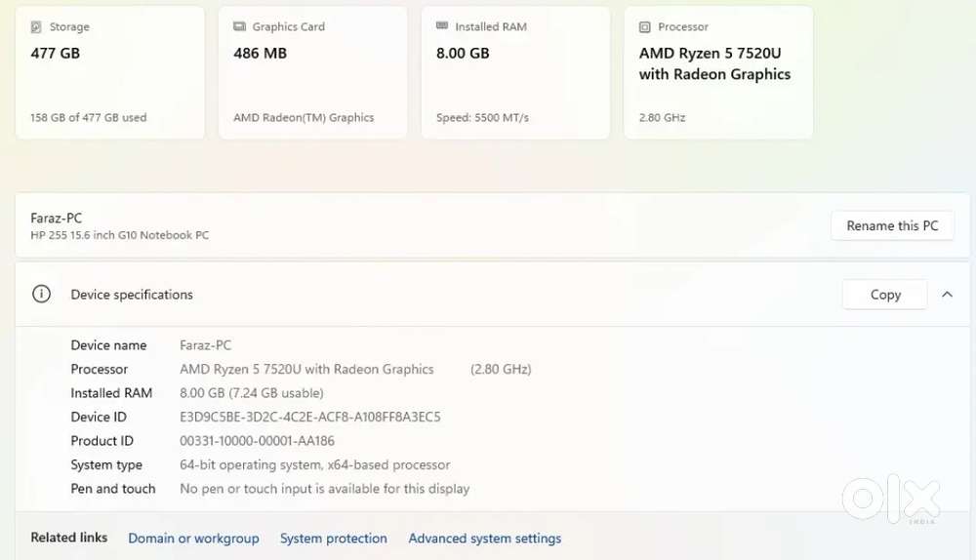Open the 486 MB Graphics Card tile

313,72
